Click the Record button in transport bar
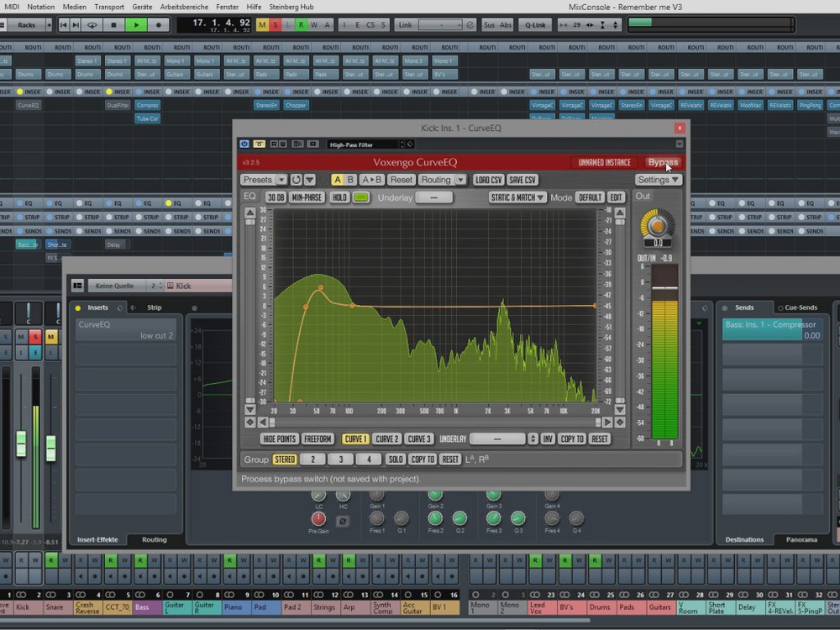 (158, 24)
